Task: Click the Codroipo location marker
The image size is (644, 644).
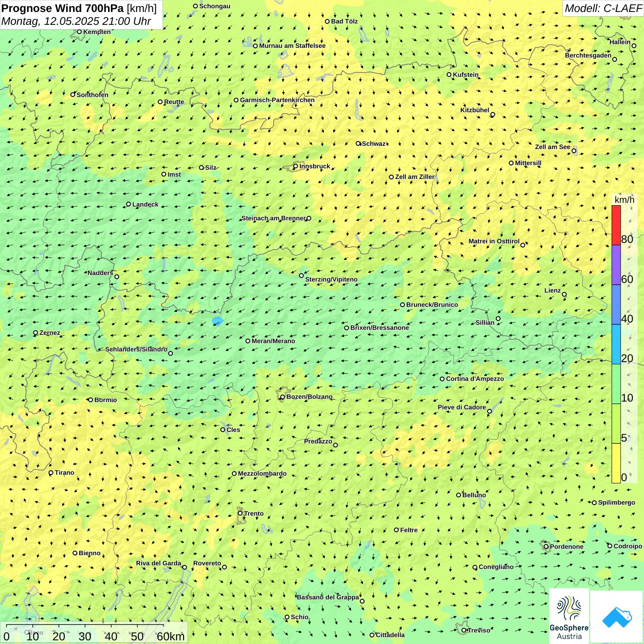Action: 610,546
